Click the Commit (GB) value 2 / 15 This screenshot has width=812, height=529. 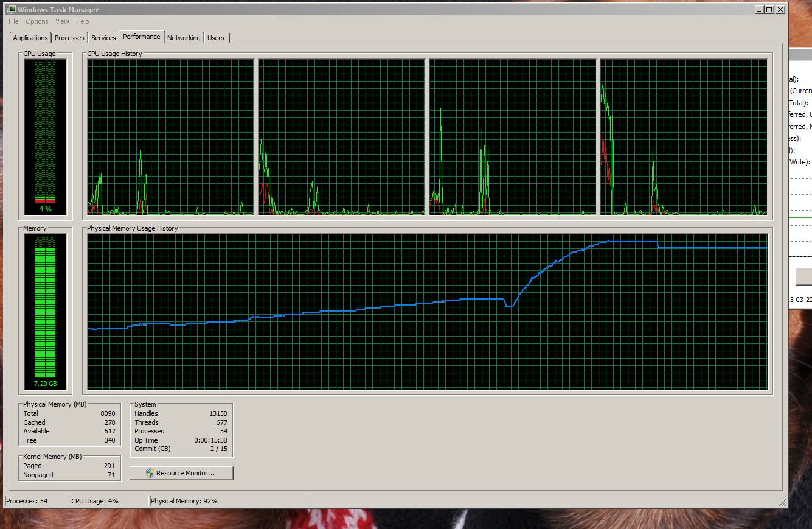(x=218, y=449)
